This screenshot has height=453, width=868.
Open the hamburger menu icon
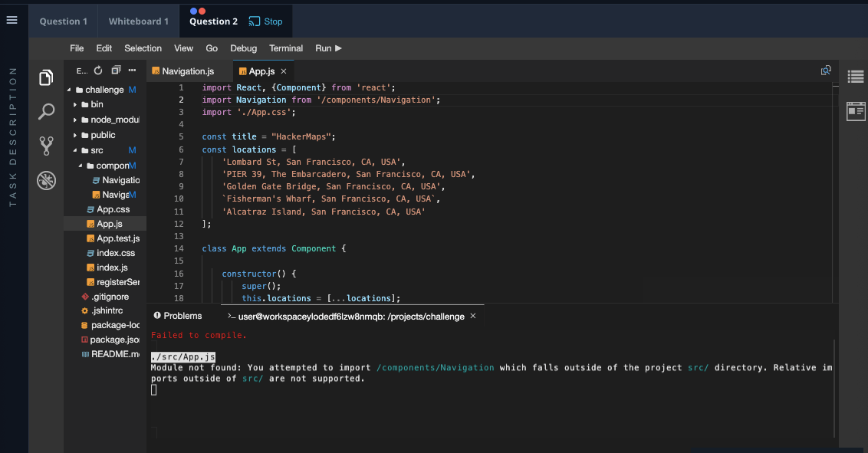pyautogui.click(x=12, y=20)
